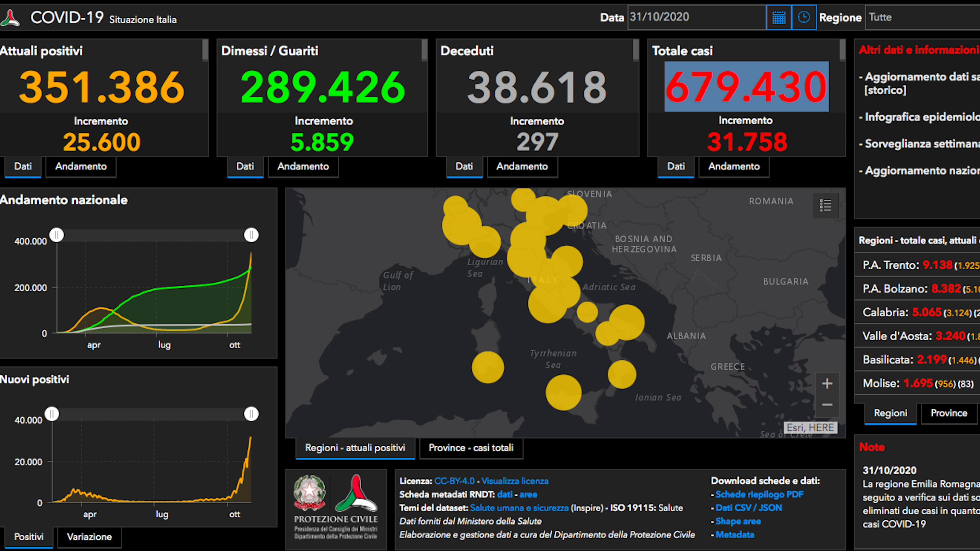980x551 pixels.
Task: Click the Data field with 31/10/2020
Action: point(697,17)
